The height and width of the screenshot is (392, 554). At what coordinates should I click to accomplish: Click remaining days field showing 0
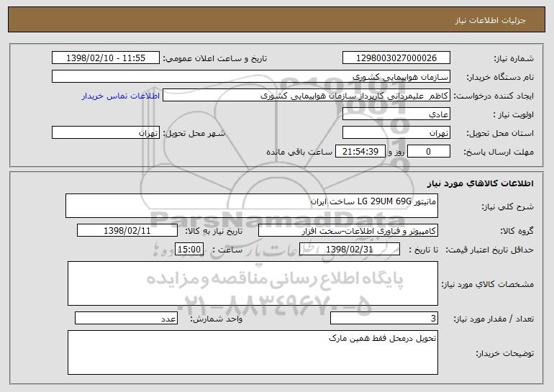pos(429,152)
